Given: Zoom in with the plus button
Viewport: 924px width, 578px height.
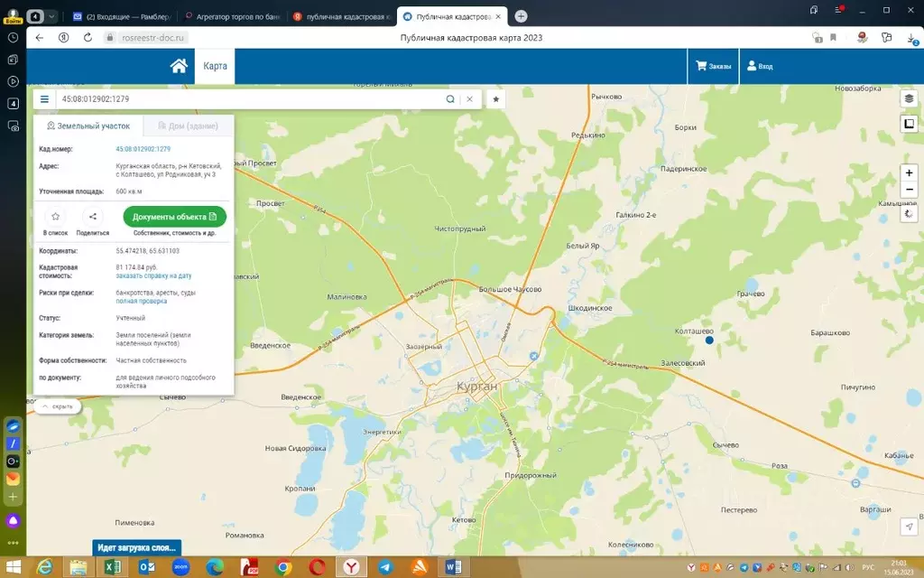Looking at the screenshot, I should point(909,172).
